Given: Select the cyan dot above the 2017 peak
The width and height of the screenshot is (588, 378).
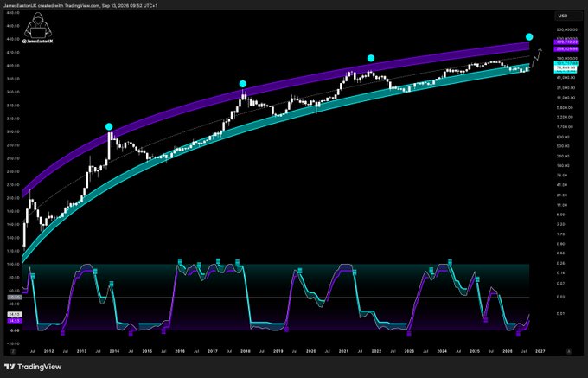Looking at the screenshot, I should (243, 84).
